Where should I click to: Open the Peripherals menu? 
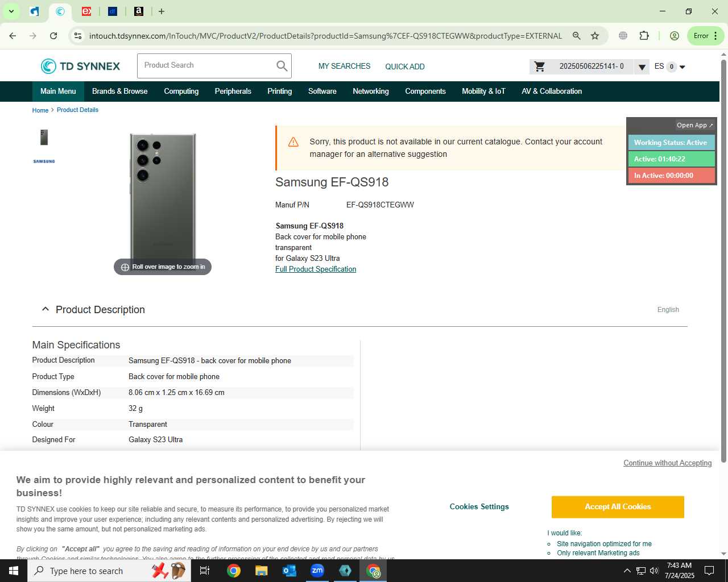[x=233, y=92]
